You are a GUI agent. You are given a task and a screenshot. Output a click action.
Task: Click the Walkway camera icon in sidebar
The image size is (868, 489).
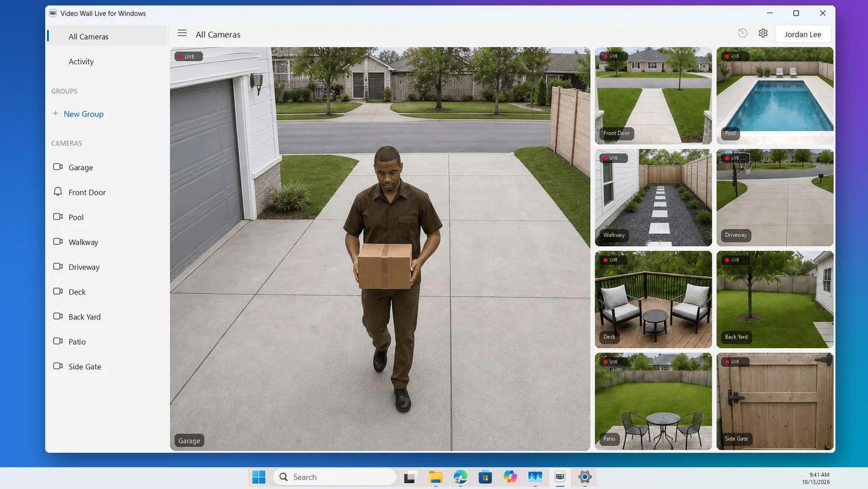pyautogui.click(x=58, y=241)
